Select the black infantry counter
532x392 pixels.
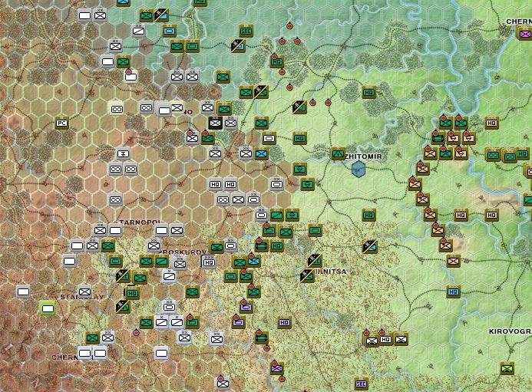pyautogui.click(x=215, y=123)
